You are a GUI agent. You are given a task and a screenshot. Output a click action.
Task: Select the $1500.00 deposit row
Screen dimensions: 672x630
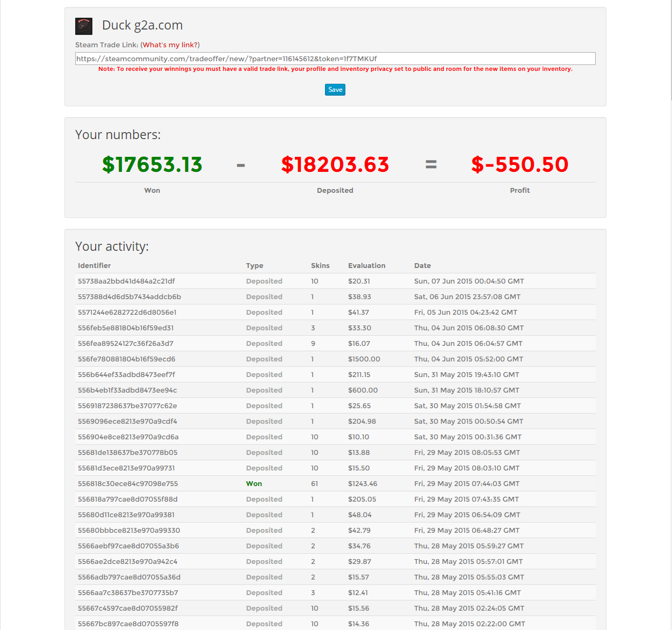(x=335, y=359)
